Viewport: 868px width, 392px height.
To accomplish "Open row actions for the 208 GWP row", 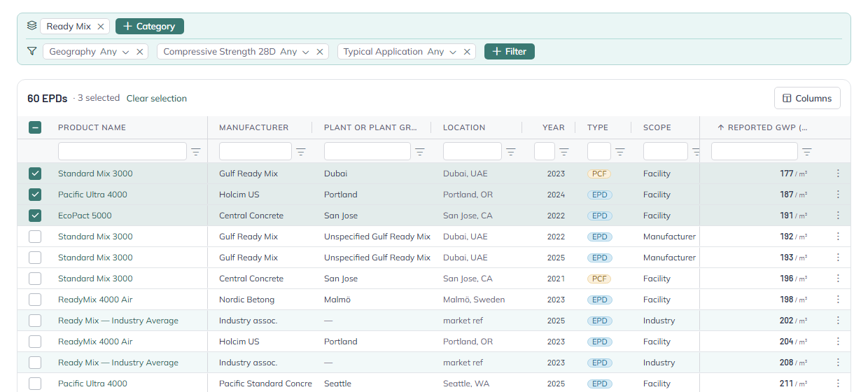I will (x=838, y=363).
